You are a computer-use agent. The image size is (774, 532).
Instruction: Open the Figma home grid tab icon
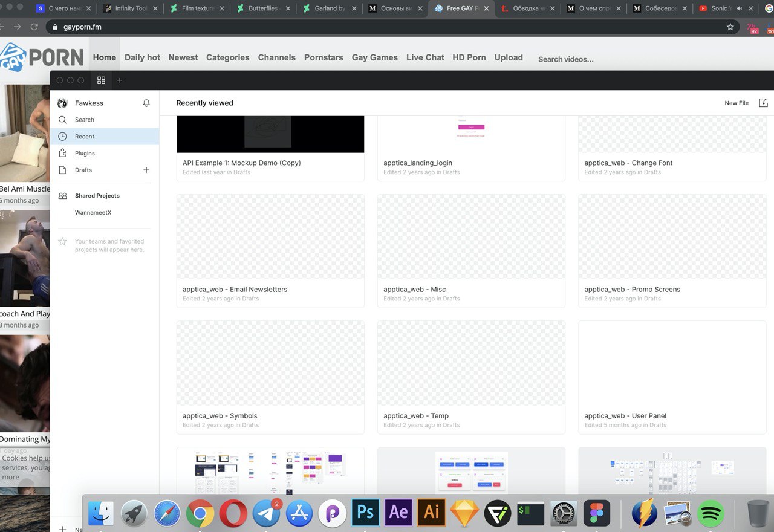(101, 80)
